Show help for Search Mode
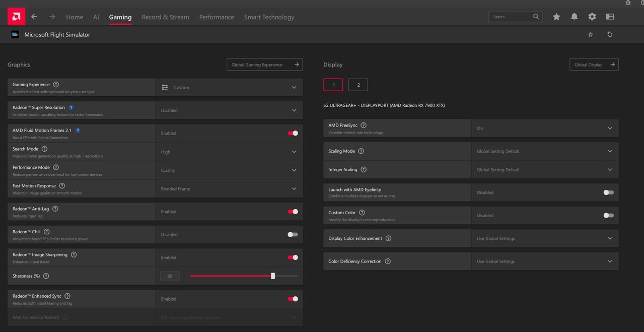Screen dimensions: 644x332 [44, 149]
